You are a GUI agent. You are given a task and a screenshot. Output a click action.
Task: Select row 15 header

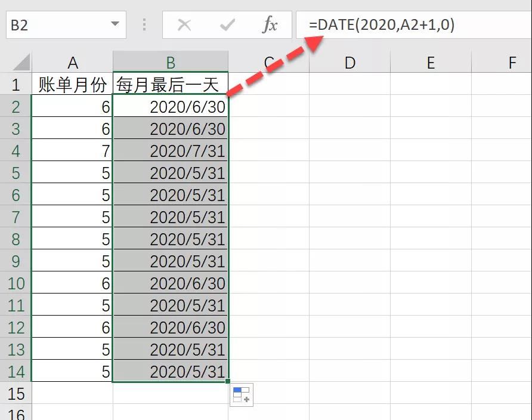pos(16,394)
